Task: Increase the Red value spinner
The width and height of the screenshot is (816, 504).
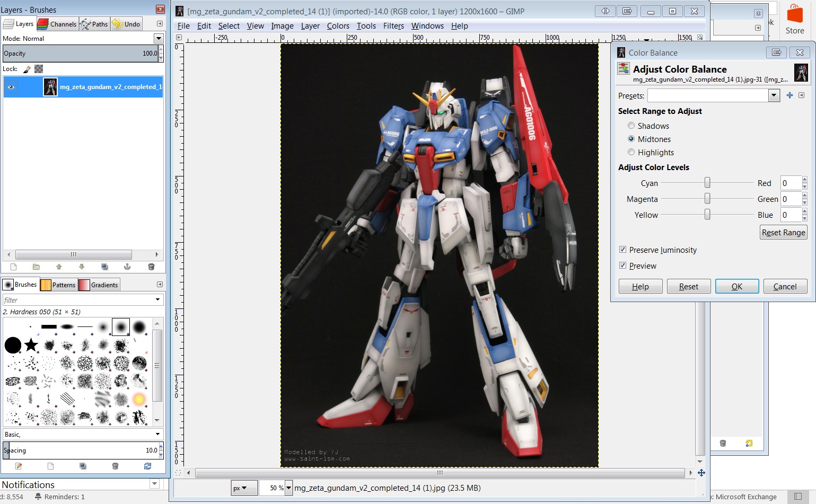Action: [x=804, y=180]
